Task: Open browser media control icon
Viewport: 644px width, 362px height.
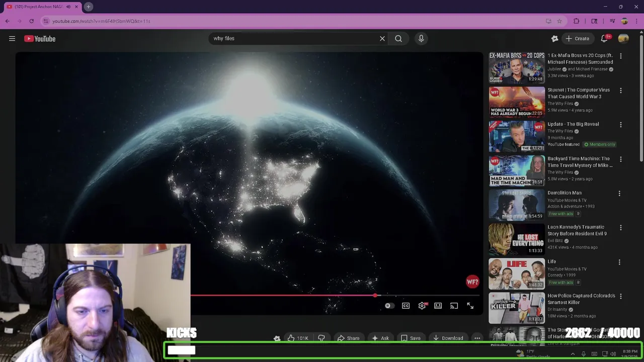Action: (612, 21)
